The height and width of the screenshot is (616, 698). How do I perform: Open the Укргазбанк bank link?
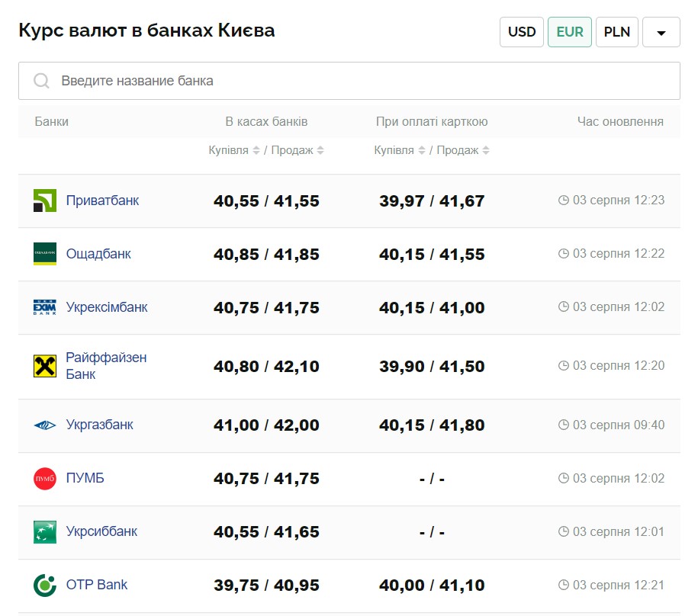99,425
